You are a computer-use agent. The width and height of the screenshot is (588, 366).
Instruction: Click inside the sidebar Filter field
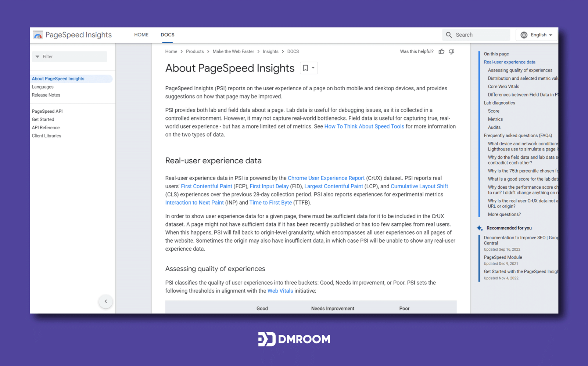click(x=69, y=57)
